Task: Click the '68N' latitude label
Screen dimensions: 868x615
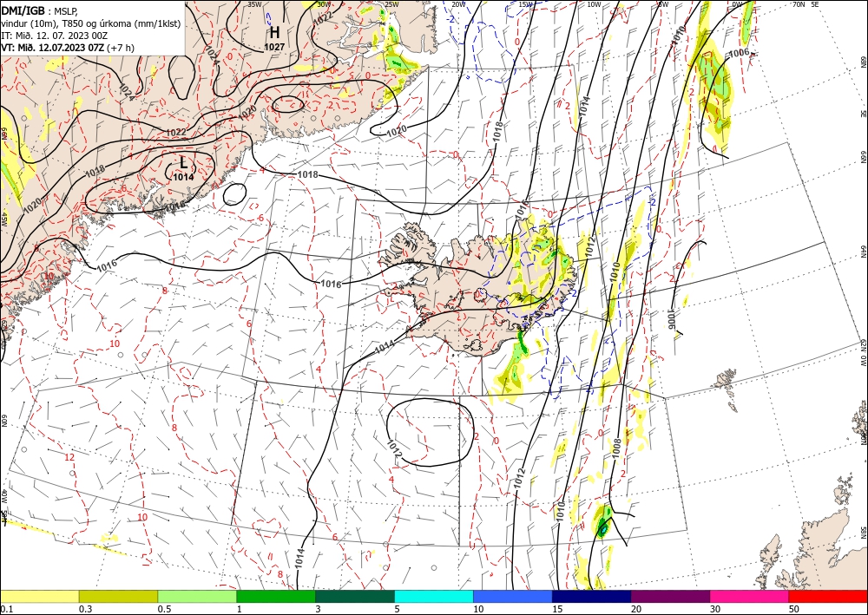Action: [x=863, y=61]
